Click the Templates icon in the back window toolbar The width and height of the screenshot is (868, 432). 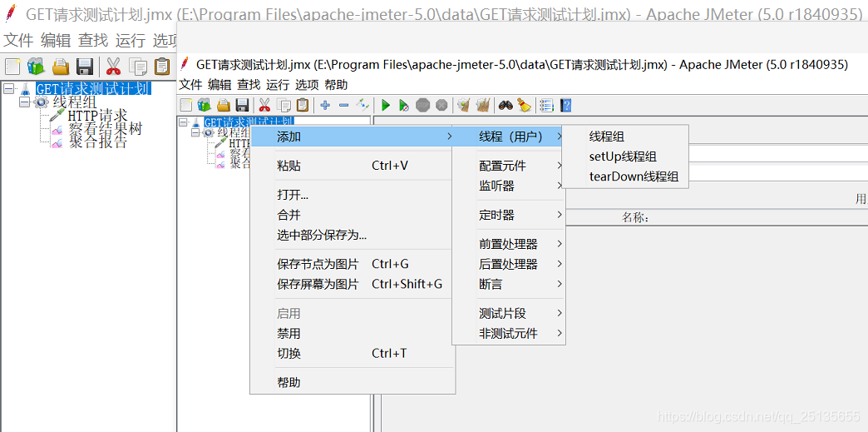click(x=36, y=66)
